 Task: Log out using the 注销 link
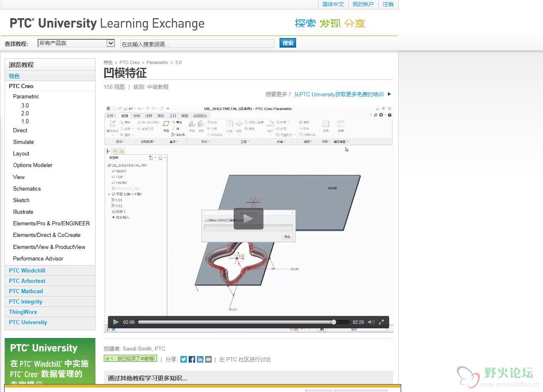click(x=388, y=4)
